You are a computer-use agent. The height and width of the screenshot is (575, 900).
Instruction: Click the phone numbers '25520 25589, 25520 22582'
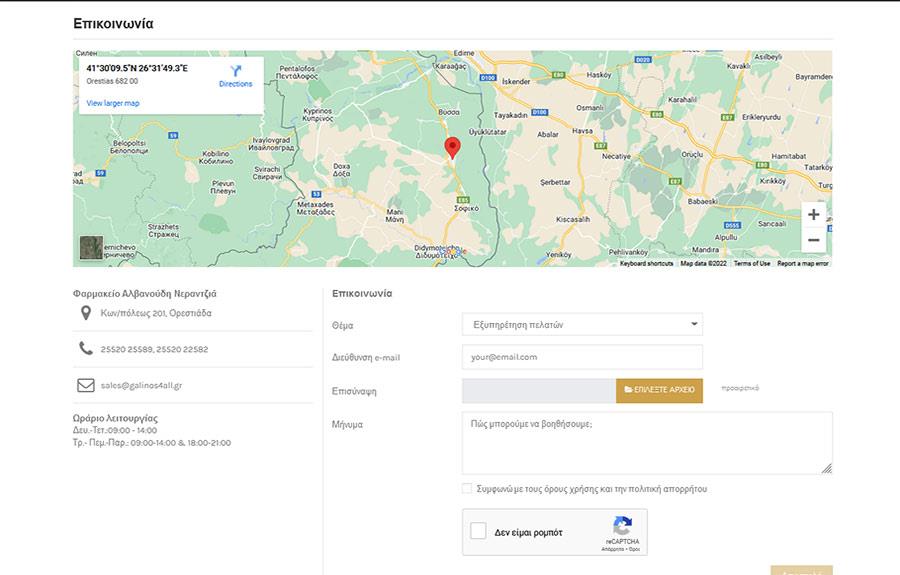[x=154, y=349]
